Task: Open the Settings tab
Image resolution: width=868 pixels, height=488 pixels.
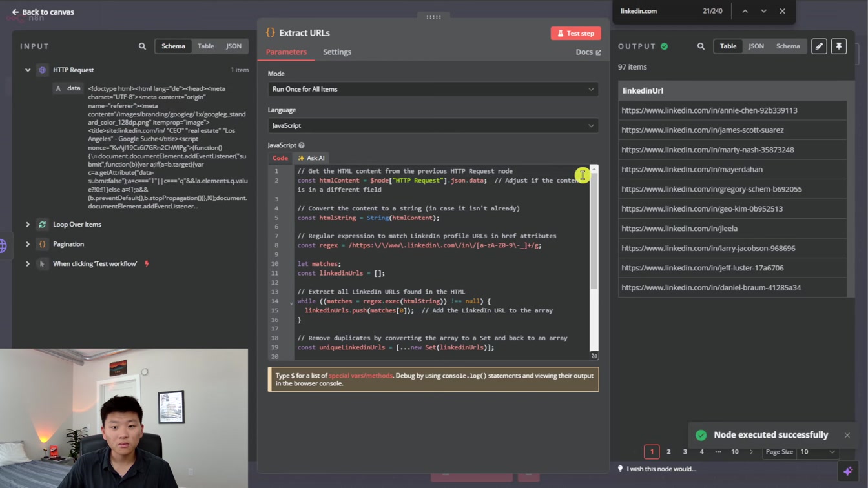Action: pos(337,52)
